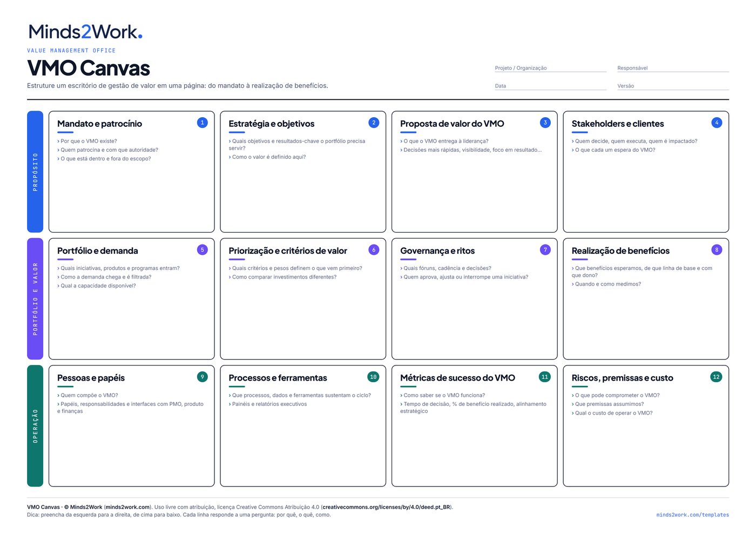Image resolution: width=756 pixels, height=535 pixels.
Task: Click the Versão field
Action: [x=673, y=86]
